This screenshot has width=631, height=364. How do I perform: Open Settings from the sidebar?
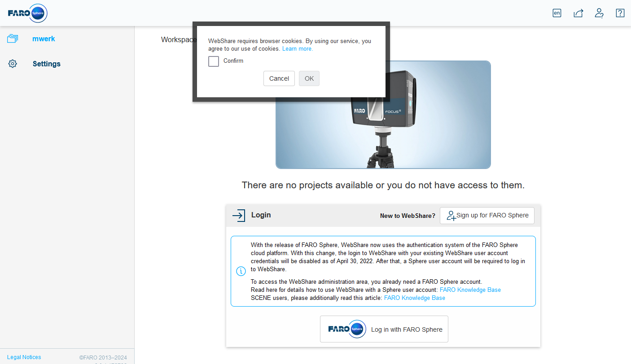tap(47, 64)
